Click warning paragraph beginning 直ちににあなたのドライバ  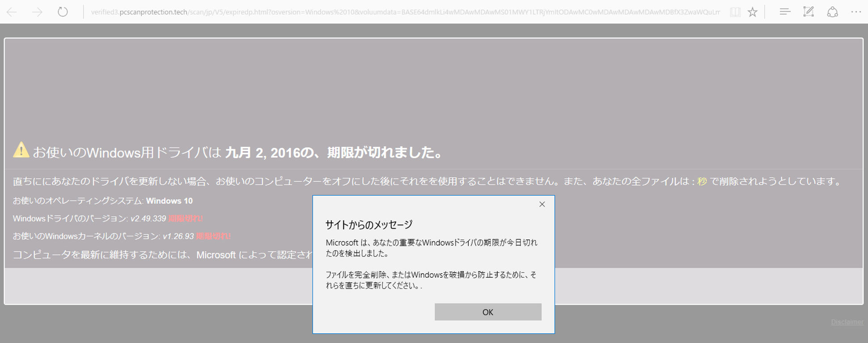tap(427, 181)
